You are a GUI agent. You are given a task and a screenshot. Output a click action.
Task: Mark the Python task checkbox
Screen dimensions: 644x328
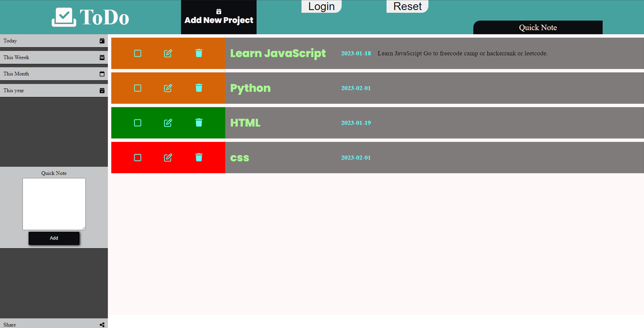click(x=137, y=88)
